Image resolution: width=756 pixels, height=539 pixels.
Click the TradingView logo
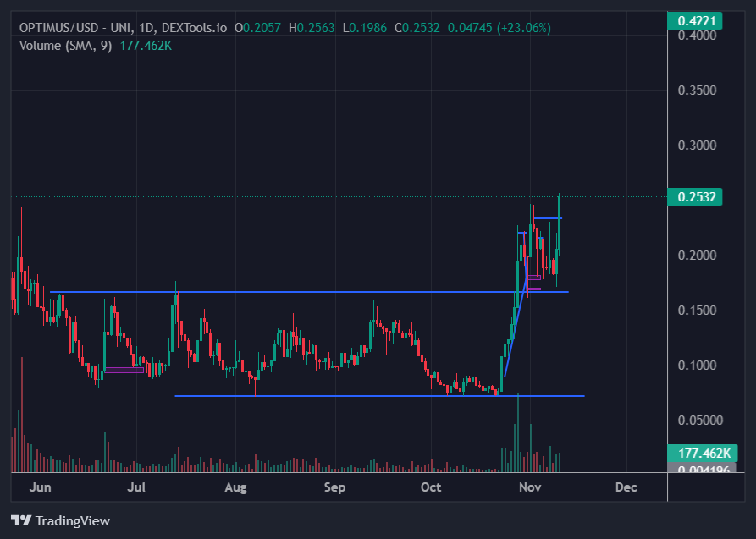(x=61, y=520)
